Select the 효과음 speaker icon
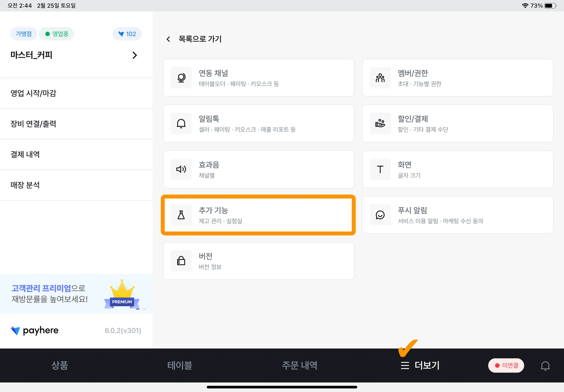The height and width of the screenshot is (392, 564). coord(181,169)
